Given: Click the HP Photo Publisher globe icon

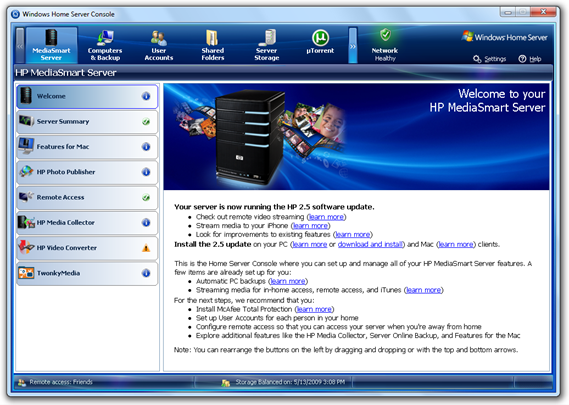Looking at the screenshot, I should [x=26, y=171].
